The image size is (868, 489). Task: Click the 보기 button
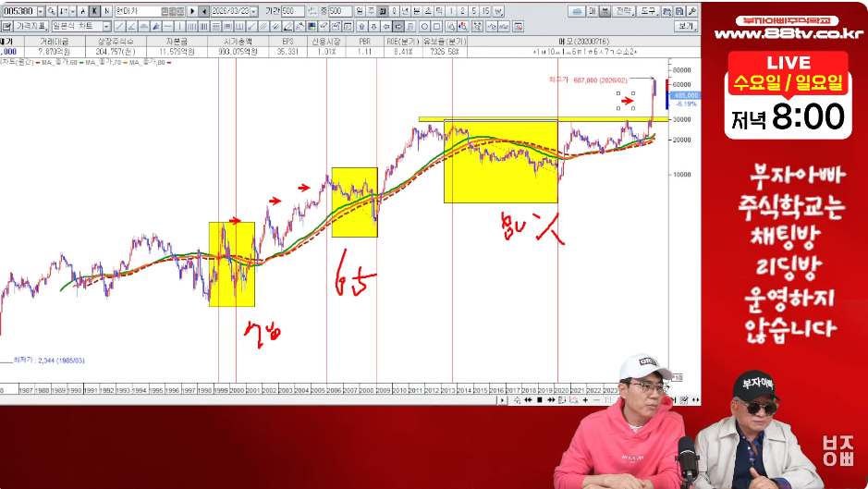(686, 26)
